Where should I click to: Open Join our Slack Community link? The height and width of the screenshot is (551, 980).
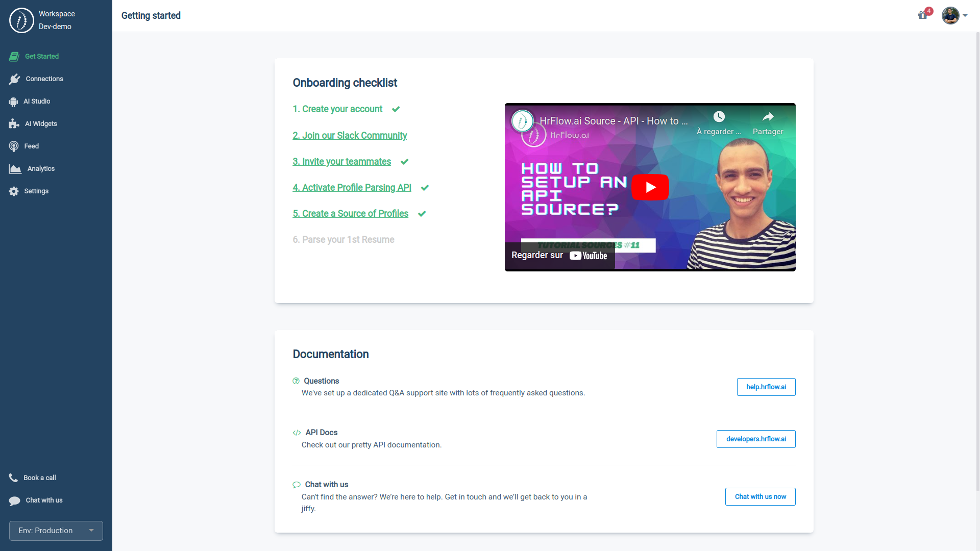click(x=350, y=136)
